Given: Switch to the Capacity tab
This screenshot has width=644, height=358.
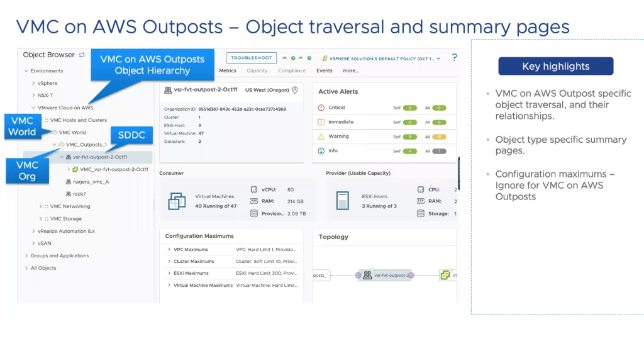Looking at the screenshot, I should point(257,70).
